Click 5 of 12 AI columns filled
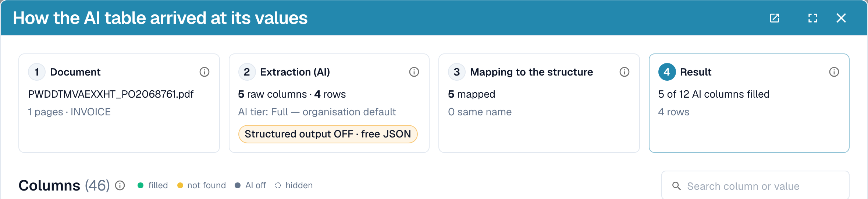Viewport: 868px width, 199px height. [714, 94]
